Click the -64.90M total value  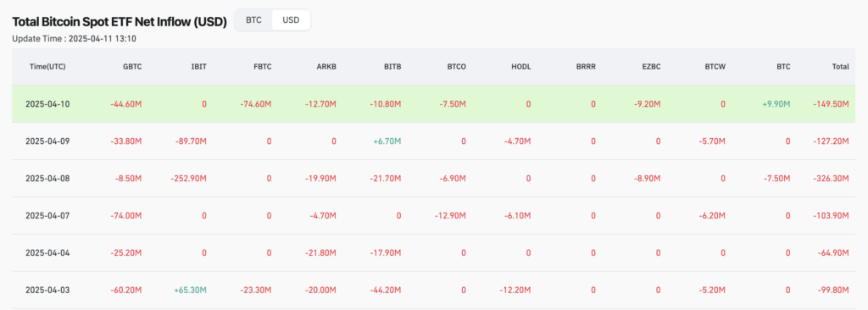[833, 252]
